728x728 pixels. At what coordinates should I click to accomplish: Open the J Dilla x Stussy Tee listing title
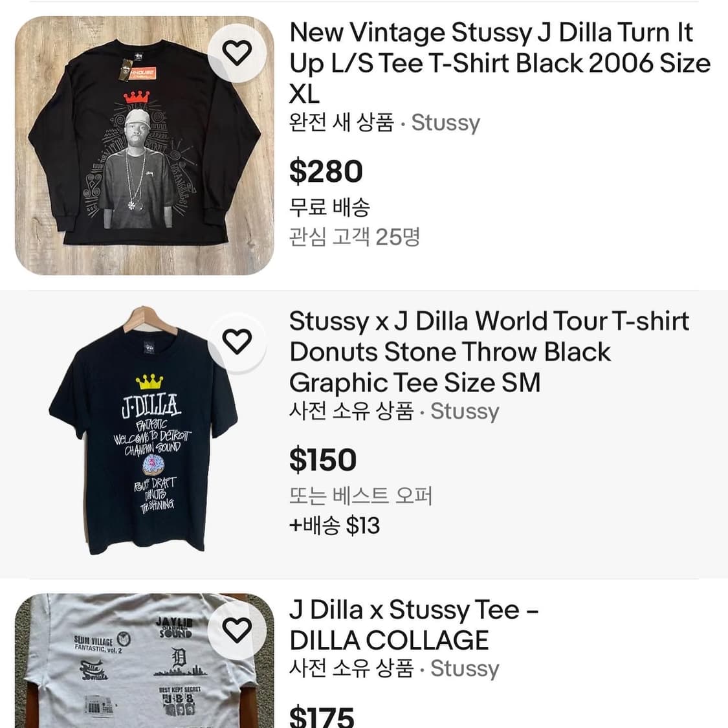[414, 624]
